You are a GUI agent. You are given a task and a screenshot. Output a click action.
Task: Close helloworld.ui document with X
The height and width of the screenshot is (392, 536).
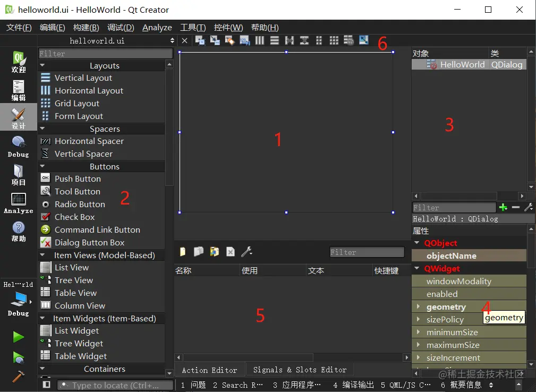184,41
